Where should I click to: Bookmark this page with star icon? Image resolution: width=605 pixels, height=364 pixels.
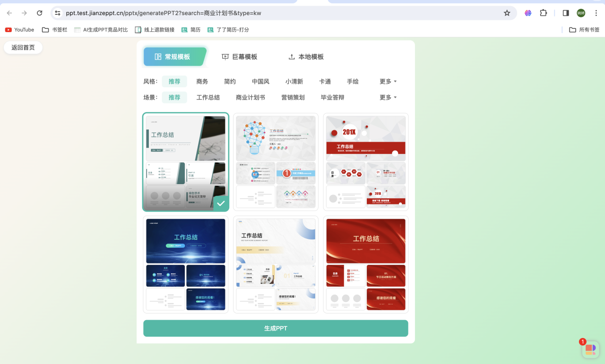(507, 13)
